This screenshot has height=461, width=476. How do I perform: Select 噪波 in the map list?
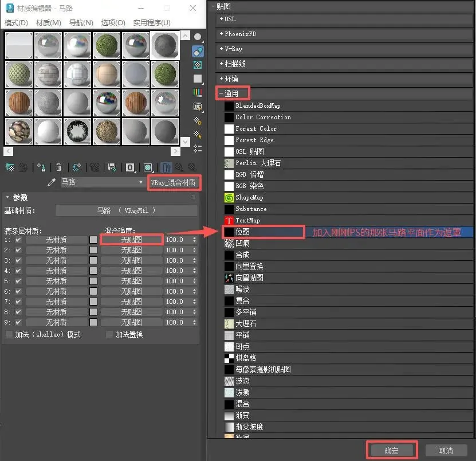[x=348, y=290]
